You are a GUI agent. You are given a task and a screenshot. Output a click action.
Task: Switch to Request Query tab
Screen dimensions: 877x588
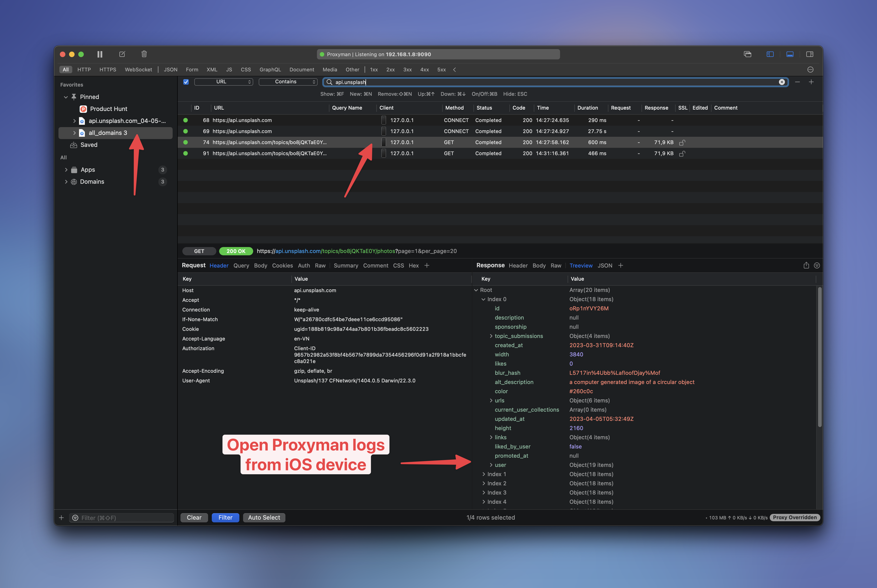[x=241, y=265]
